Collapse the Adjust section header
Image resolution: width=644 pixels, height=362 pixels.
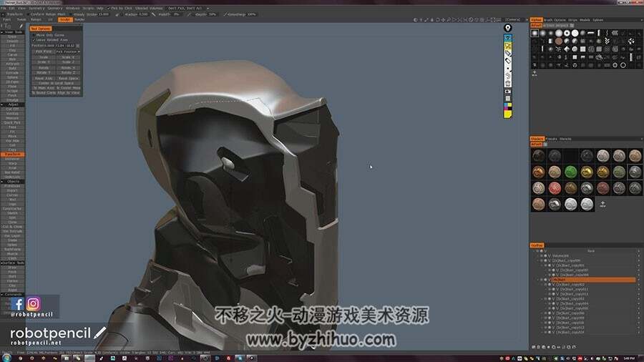coord(13,104)
